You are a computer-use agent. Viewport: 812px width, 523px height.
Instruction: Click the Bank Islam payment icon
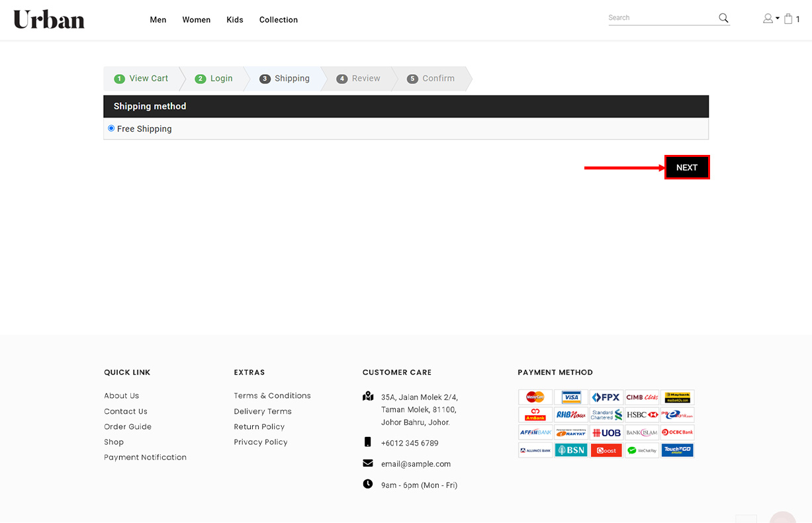[x=642, y=432]
